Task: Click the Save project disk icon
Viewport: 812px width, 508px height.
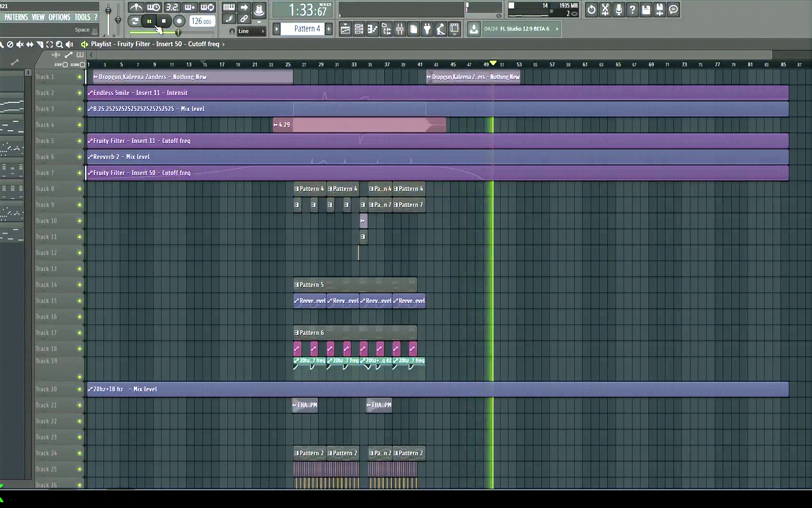Action: click(646, 9)
